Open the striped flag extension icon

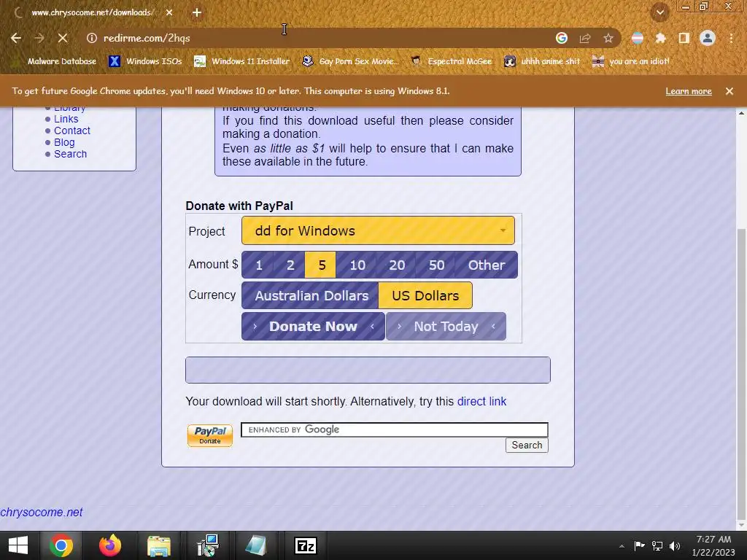click(638, 38)
